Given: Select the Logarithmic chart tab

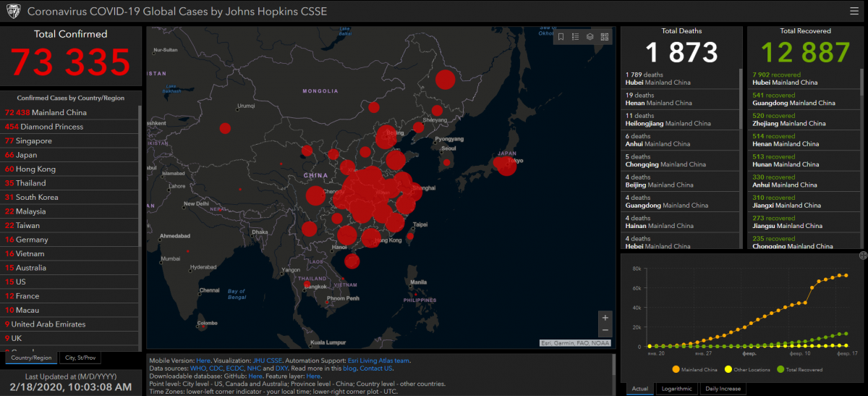Looking at the screenshot, I should 676,389.
